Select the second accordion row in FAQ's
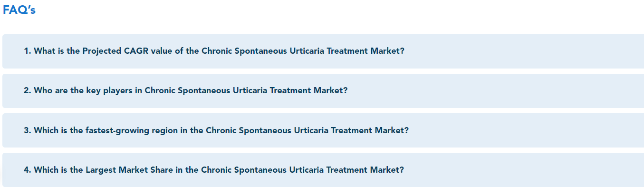The width and height of the screenshot is (644, 187). coord(323,90)
